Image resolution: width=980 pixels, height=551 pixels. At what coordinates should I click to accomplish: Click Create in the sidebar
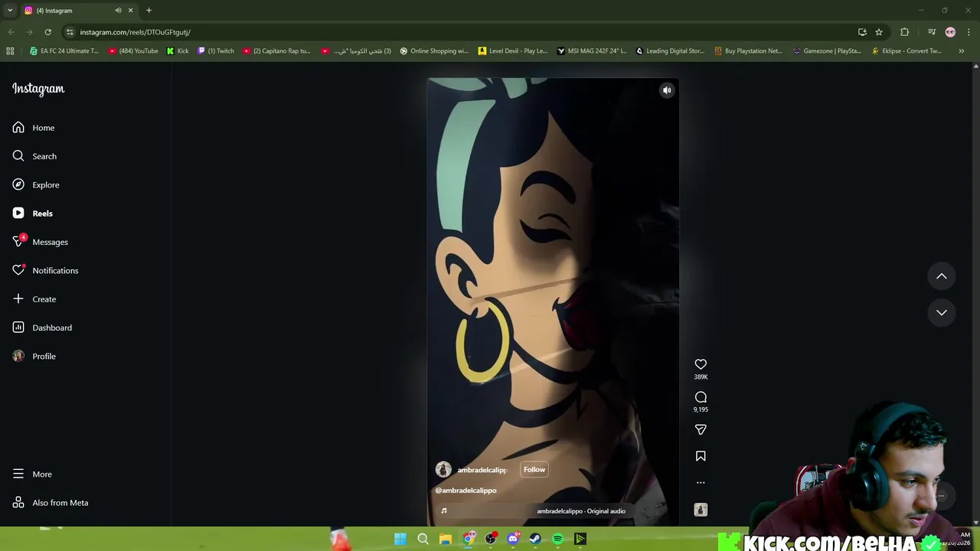click(x=34, y=299)
